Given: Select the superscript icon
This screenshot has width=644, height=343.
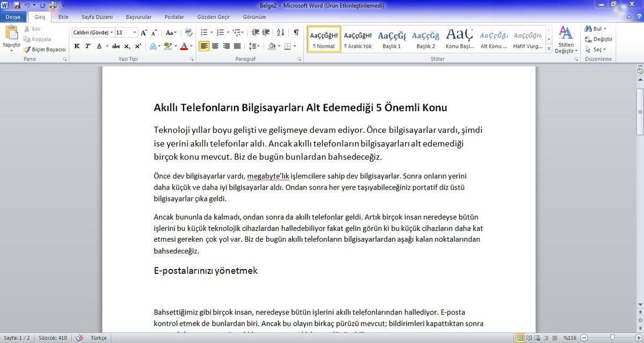Looking at the screenshot, I should click(137, 46).
